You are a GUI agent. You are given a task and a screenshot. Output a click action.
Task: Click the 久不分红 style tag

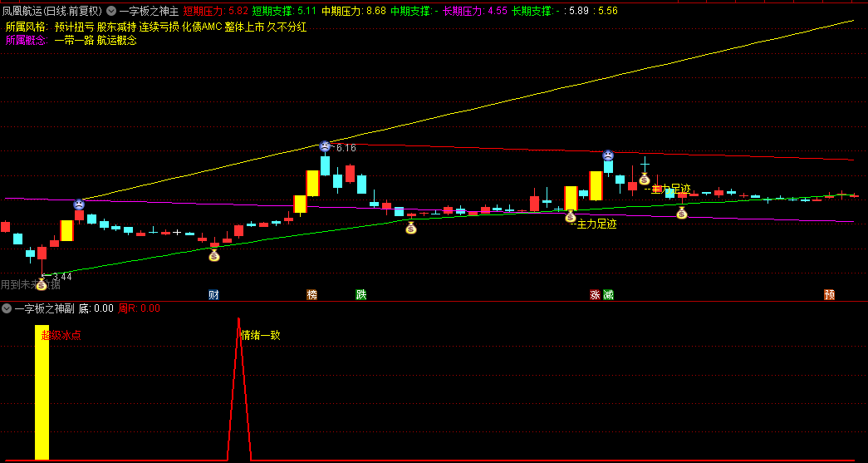(x=287, y=27)
